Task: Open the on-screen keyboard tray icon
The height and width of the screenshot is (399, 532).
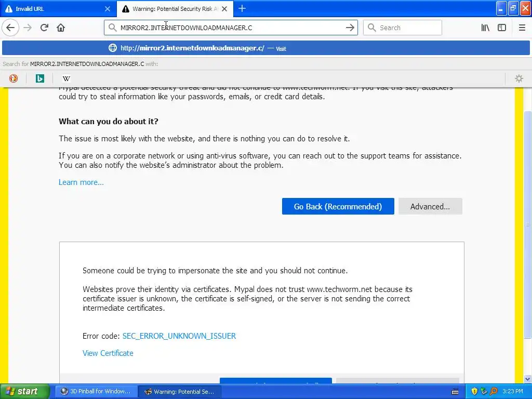Action: tap(455, 392)
